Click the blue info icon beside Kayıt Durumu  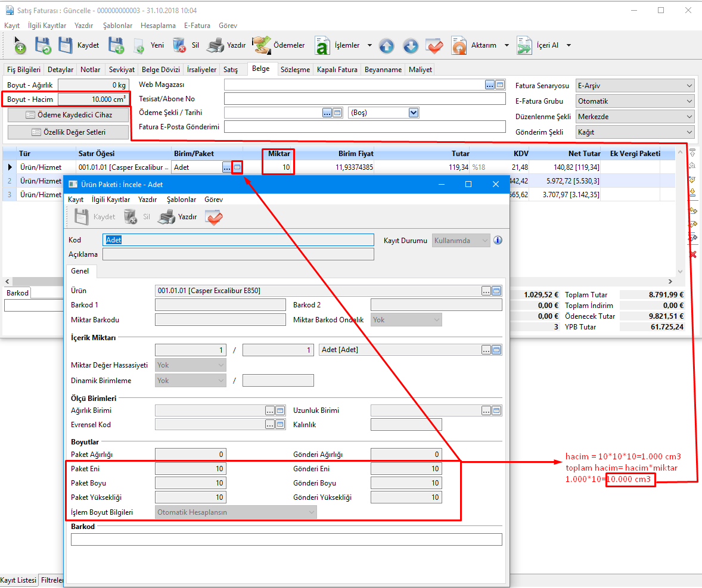coord(498,241)
